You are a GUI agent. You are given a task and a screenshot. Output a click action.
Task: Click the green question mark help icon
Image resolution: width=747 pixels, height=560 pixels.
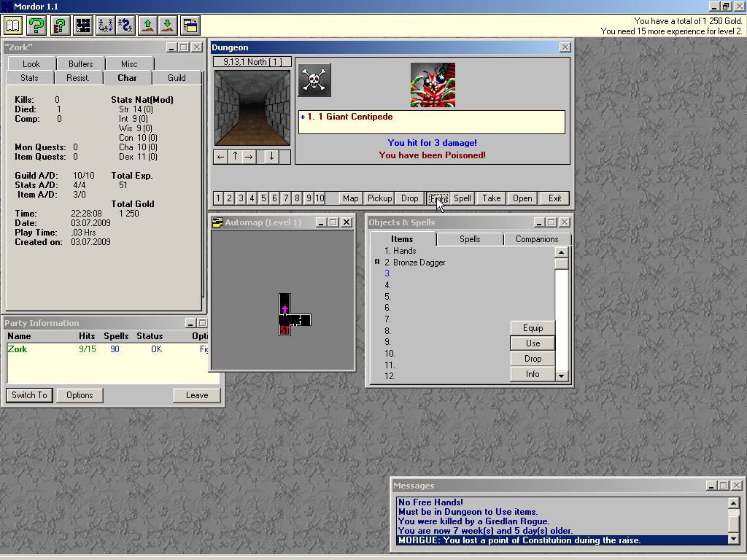(36, 26)
